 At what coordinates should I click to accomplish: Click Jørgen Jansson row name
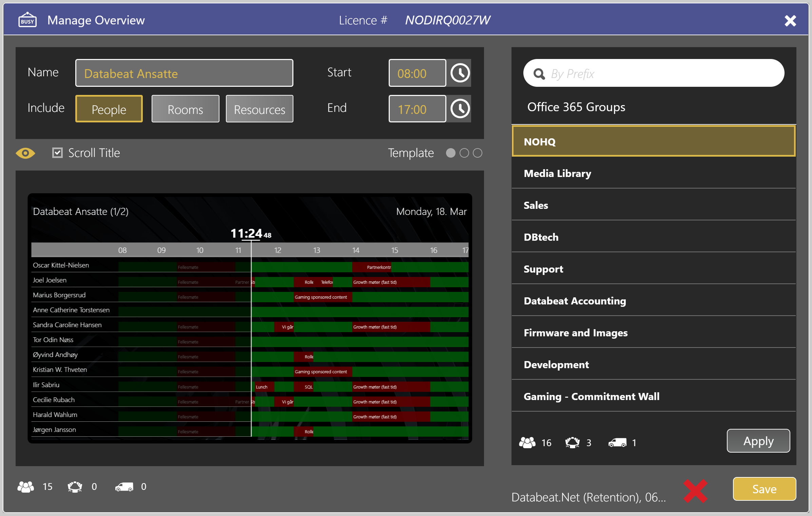tap(54, 430)
